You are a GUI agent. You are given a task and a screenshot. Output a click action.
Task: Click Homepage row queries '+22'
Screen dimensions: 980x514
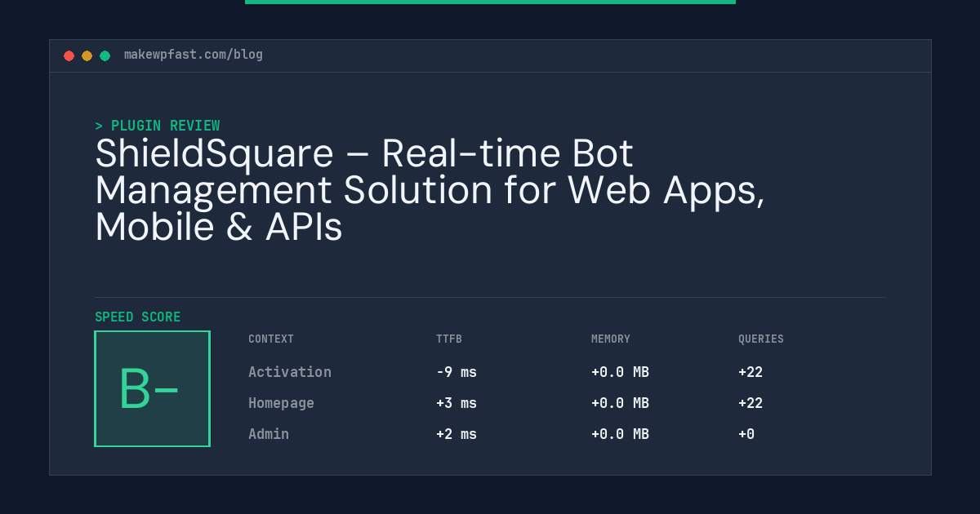[x=751, y=403]
